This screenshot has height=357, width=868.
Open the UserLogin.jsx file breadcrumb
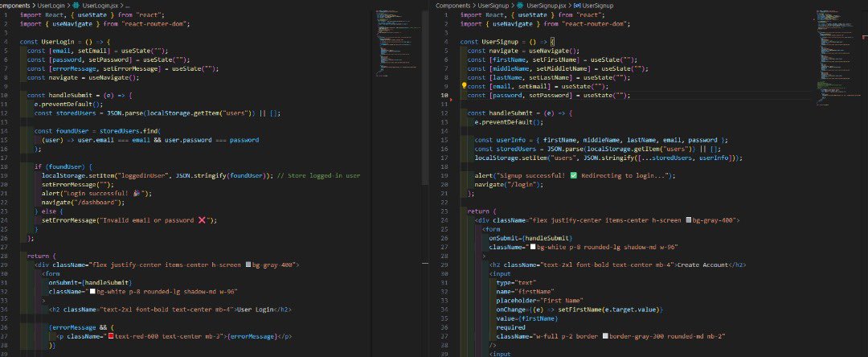(99, 5)
